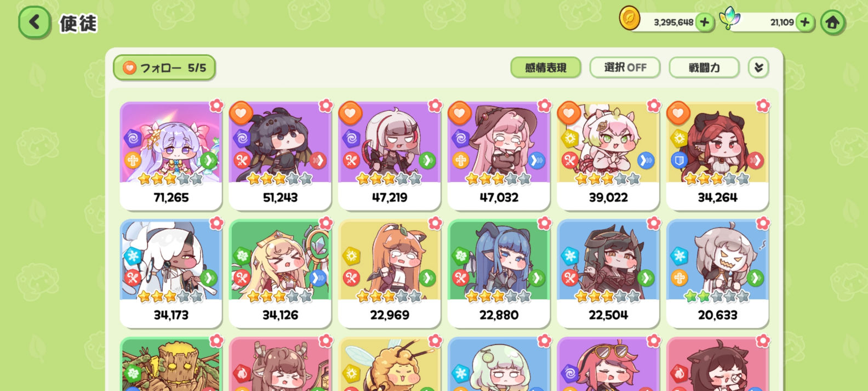The width and height of the screenshot is (868, 391).
Task: Open the character card with 22,969 power
Action: [x=390, y=274]
